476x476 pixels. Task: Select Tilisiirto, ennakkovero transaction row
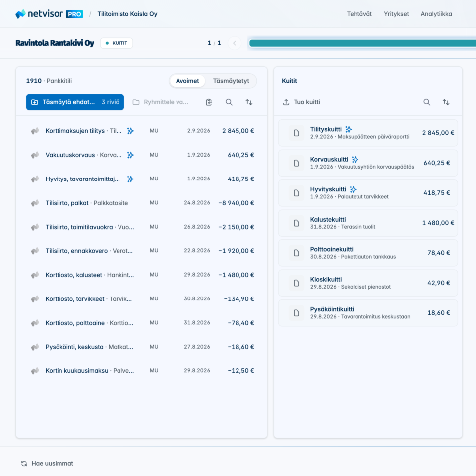(142, 251)
